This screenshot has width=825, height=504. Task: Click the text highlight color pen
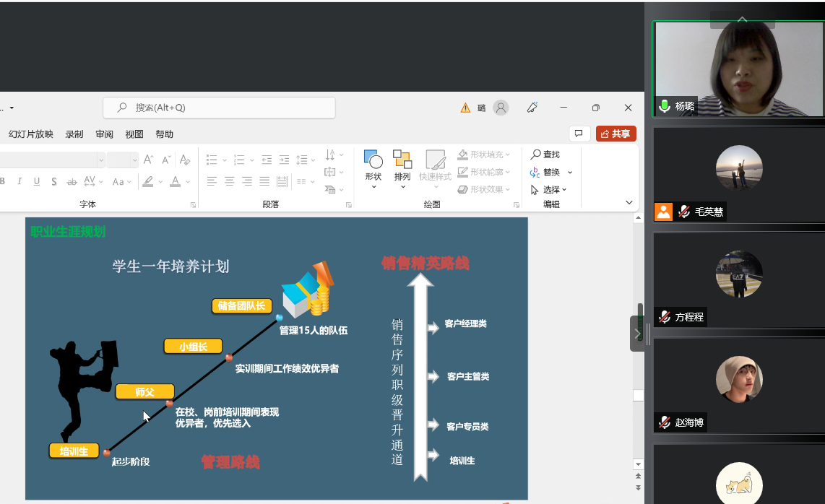pyautogui.click(x=148, y=181)
